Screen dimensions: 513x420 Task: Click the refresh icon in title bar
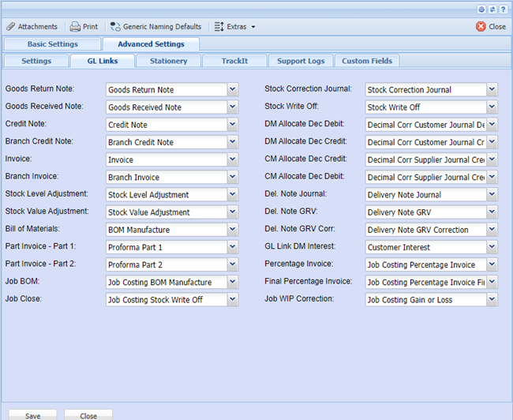(492, 9)
